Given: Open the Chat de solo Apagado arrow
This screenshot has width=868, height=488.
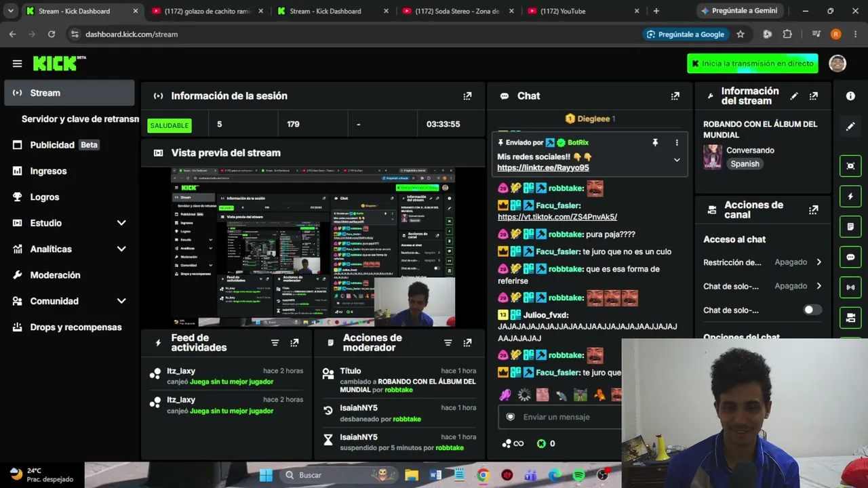Looking at the screenshot, I should pos(818,286).
